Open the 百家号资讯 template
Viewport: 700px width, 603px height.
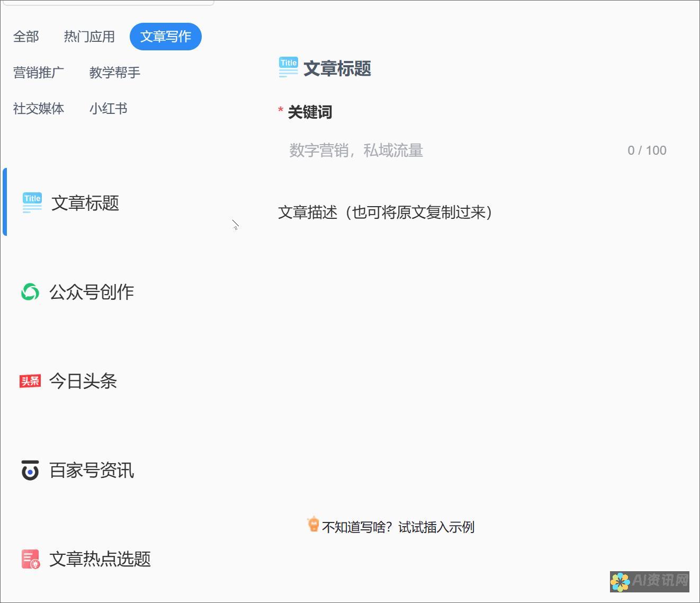click(92, 470)
